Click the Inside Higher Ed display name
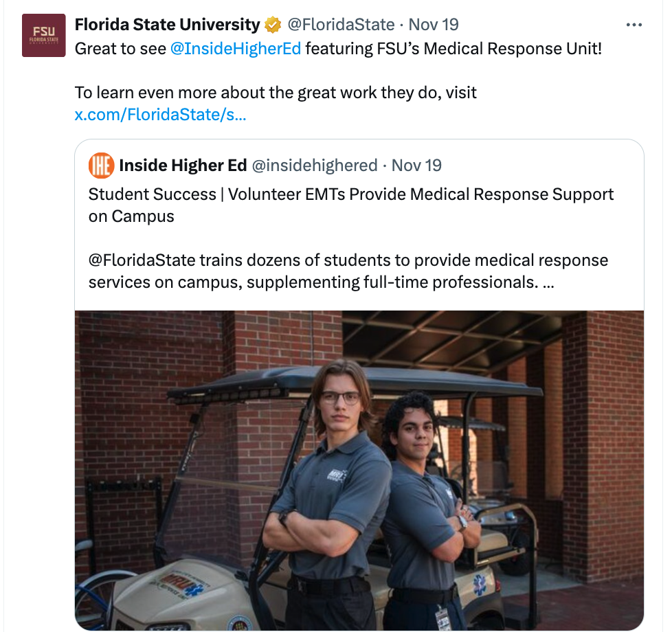Image resolution: width=672 pixels, height=632 pixels. click(183, 166)
